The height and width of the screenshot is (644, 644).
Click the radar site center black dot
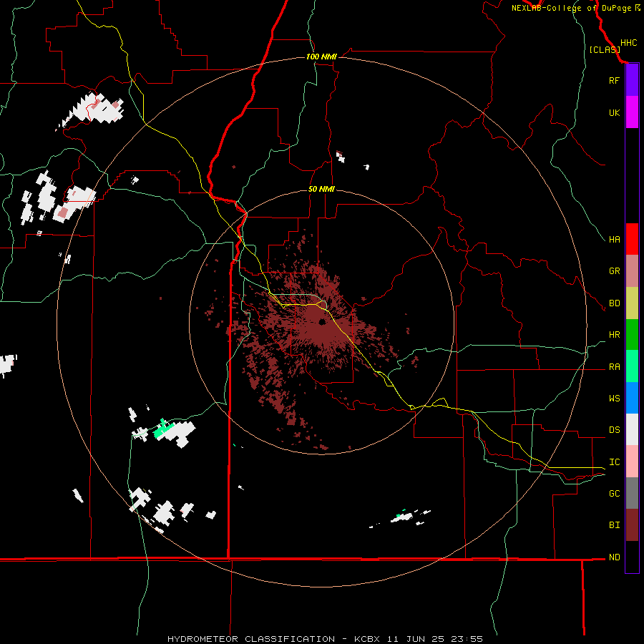click(322, 322)
